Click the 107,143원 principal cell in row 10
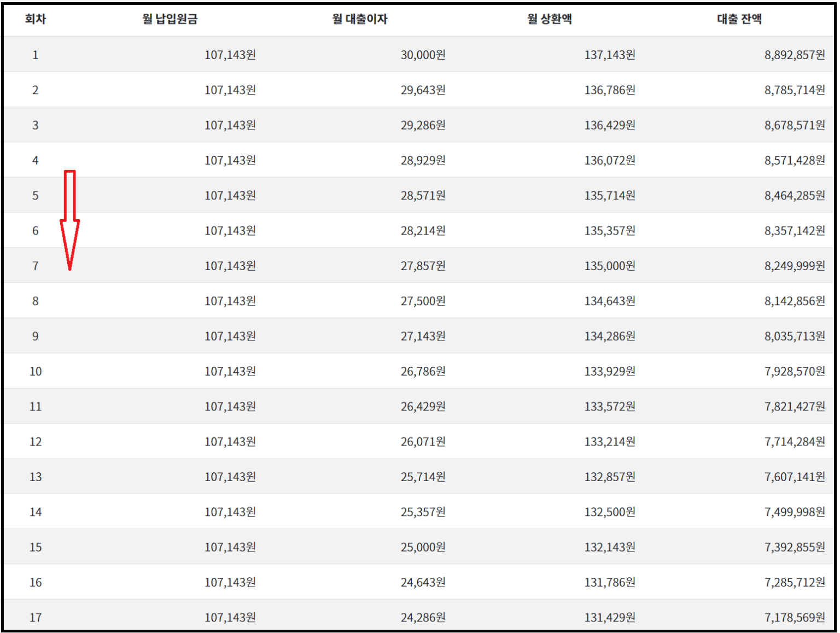 pos(230,372)
